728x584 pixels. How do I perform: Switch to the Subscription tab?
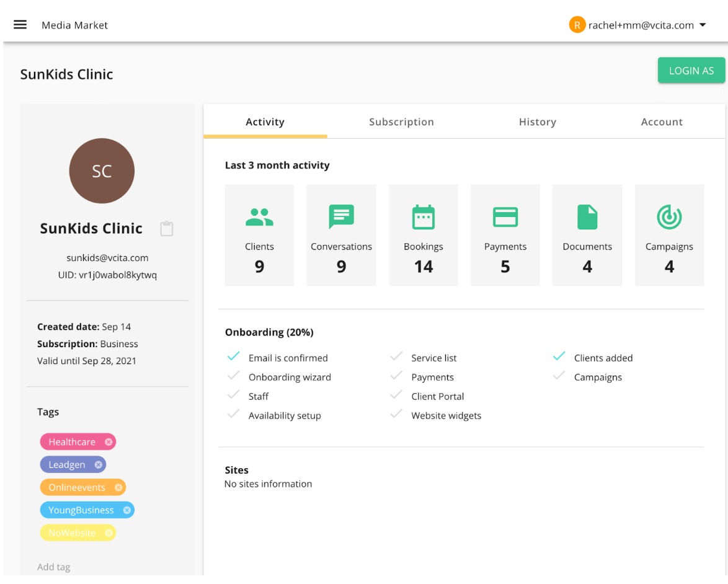click(401, 122)
